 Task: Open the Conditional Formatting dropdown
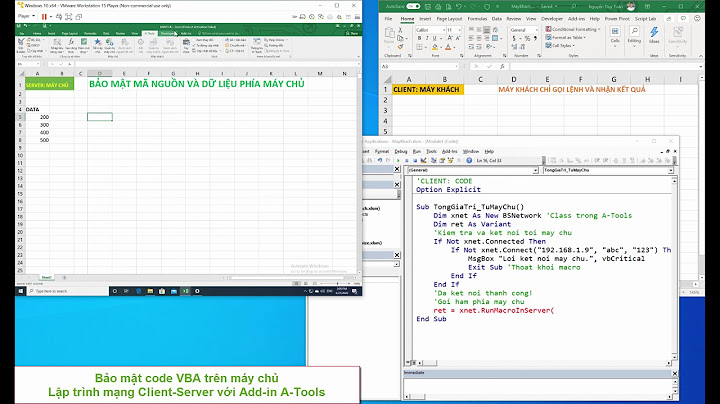573,29
